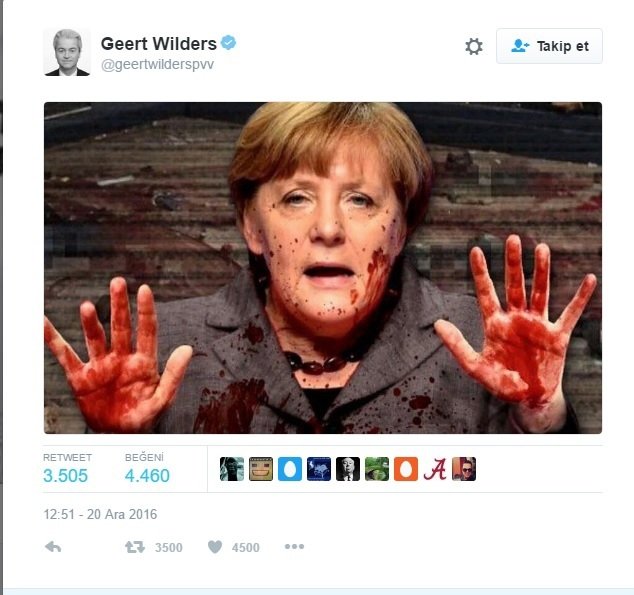Screen dimensions: 634x595
Task: Open the three-dots more options menu
Action: (x=294, y=546)
